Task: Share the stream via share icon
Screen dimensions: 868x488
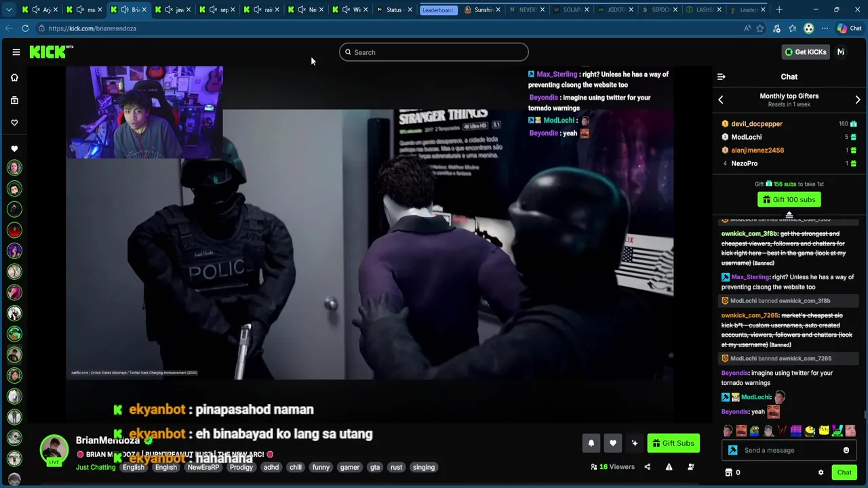Action: coord(647,467)
